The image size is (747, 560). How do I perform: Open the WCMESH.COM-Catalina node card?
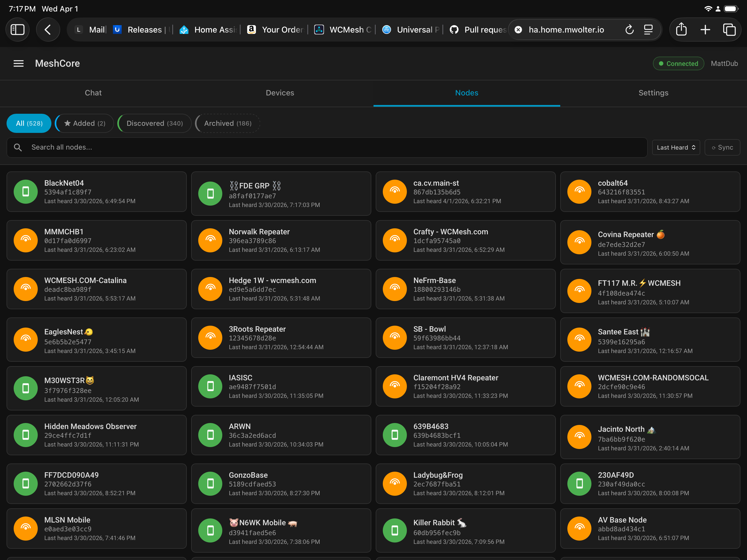[97, 289]
